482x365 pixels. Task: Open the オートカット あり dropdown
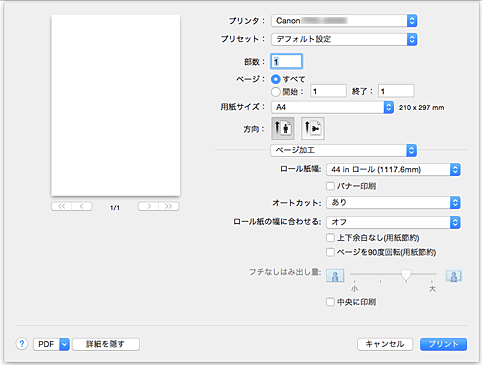coord(393,203)
